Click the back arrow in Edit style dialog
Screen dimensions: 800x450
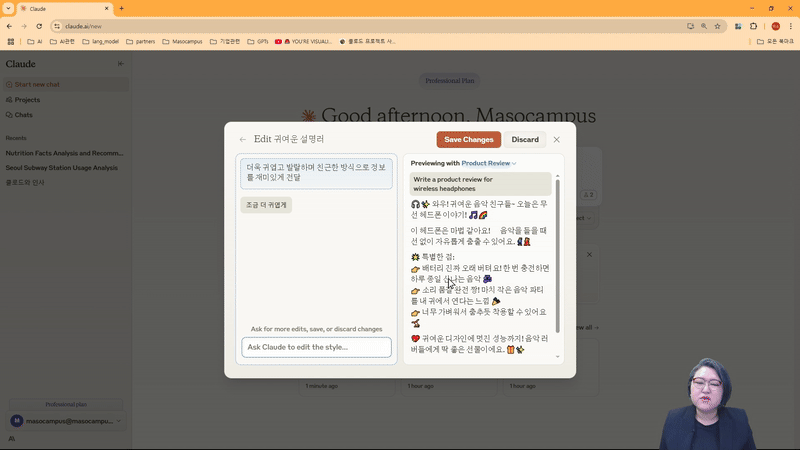point(243,140)
